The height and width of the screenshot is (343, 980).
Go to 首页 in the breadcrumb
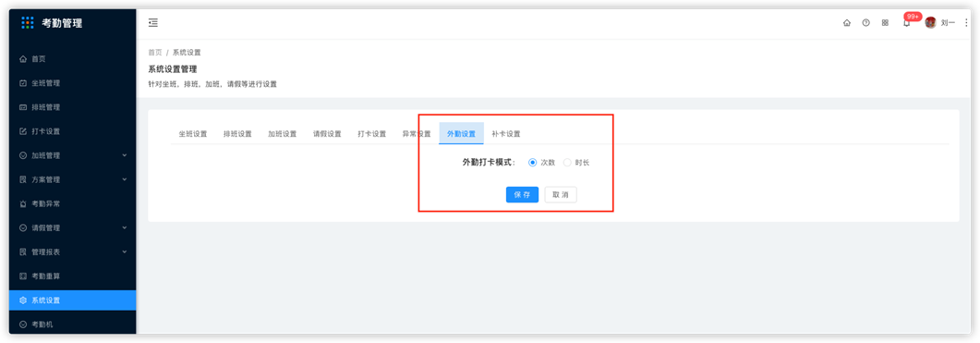(155, 53)
